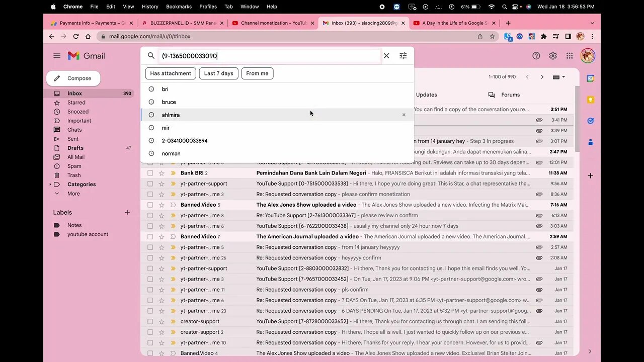Check the 'please confirm monetization' email row
644x362 pixels.
click(150, 194)
